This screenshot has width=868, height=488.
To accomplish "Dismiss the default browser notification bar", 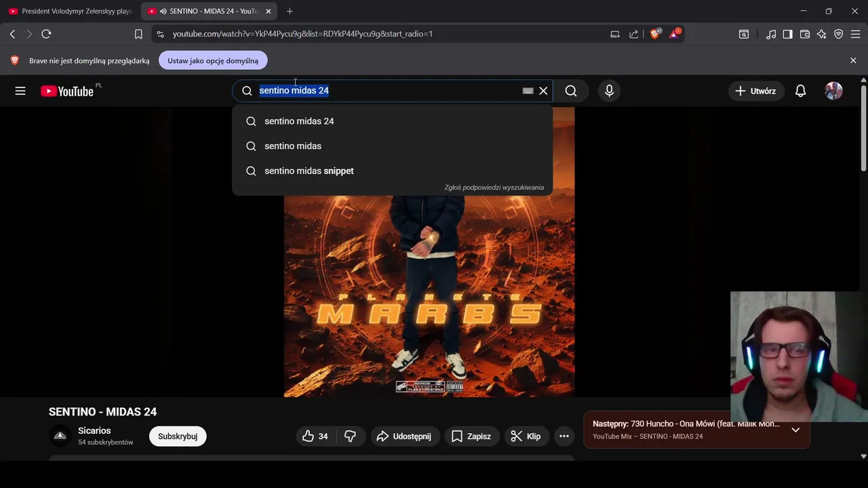I will (853, 60).
